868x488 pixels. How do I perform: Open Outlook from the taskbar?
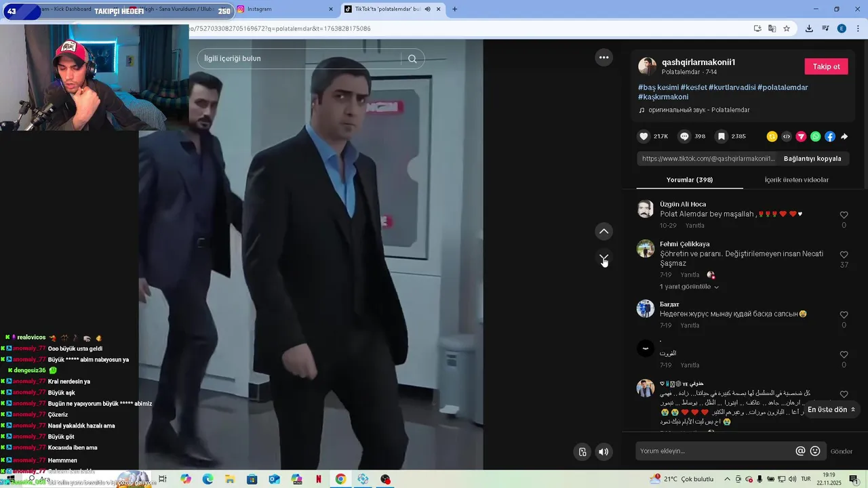click(274, 479)
